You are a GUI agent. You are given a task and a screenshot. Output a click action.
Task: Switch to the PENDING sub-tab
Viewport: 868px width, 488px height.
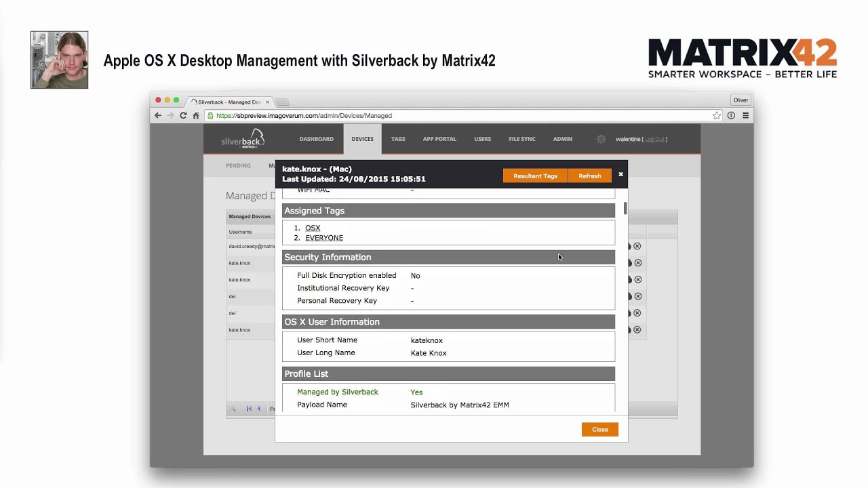click(238, 165)
